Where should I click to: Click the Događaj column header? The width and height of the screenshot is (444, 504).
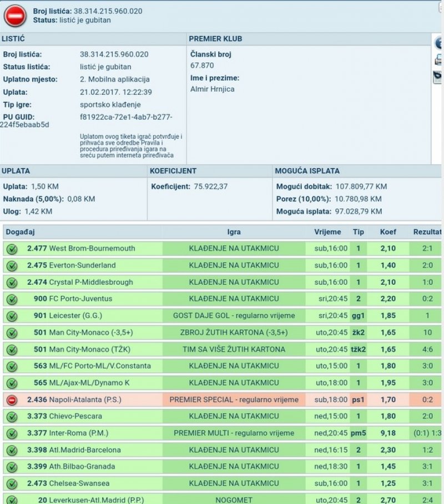(21, 232)
